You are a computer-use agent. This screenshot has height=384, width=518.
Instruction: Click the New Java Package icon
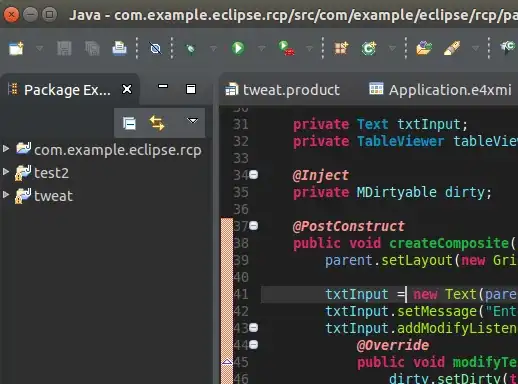(x=341, y=48)
